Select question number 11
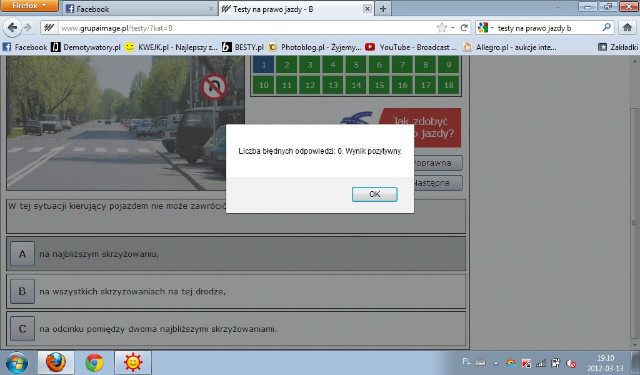 (287, 85)
